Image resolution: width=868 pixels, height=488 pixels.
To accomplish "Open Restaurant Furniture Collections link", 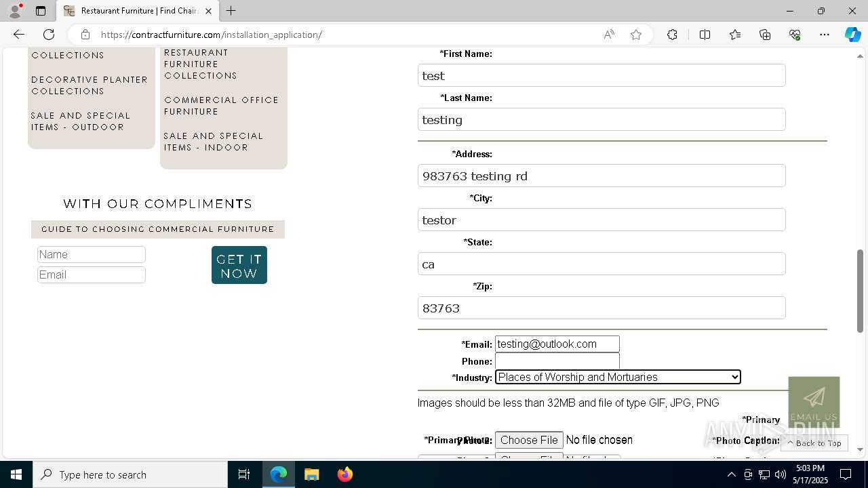I will point(201,64).
